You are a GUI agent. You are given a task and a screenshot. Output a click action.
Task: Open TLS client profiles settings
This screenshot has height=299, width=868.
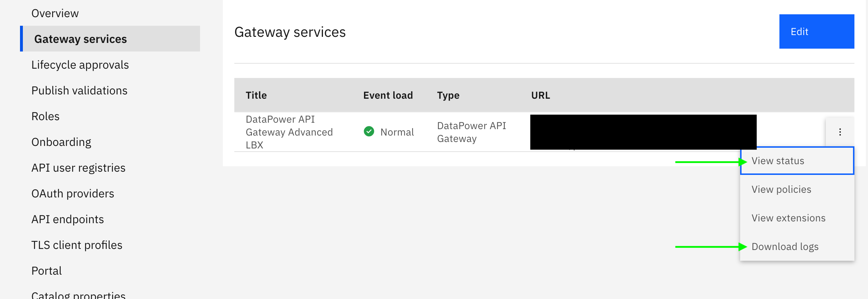tap(77, 245)
